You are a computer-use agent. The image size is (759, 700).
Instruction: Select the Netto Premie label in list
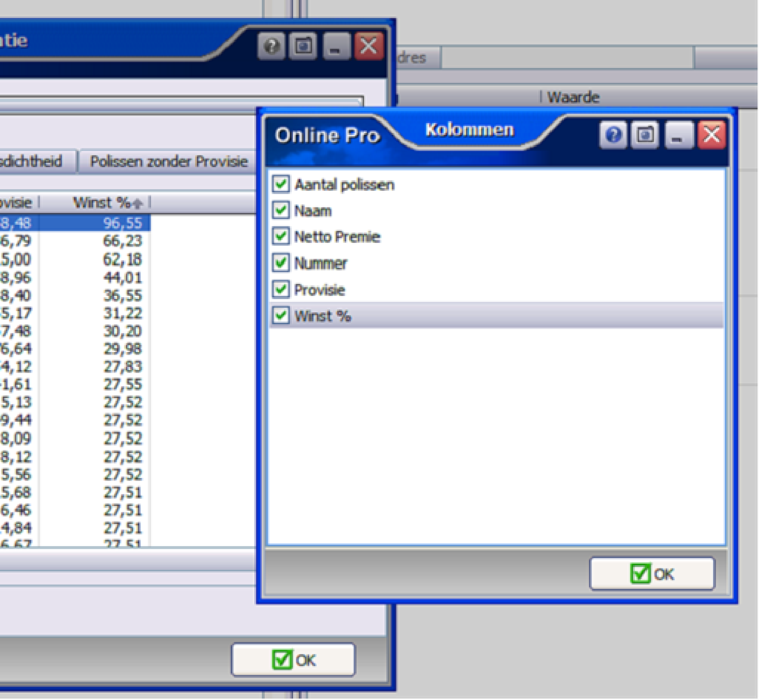pos(337,237)
